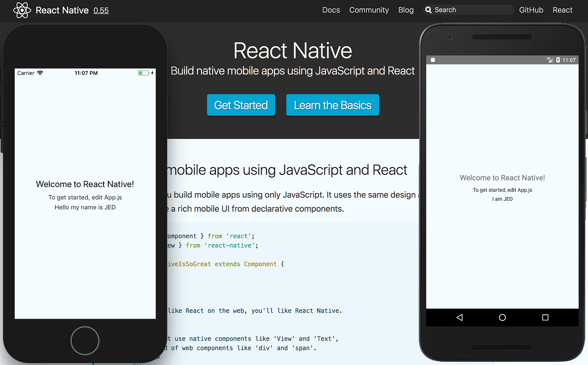
Task: Open the Blog menu item
Action: pos(406,10)
